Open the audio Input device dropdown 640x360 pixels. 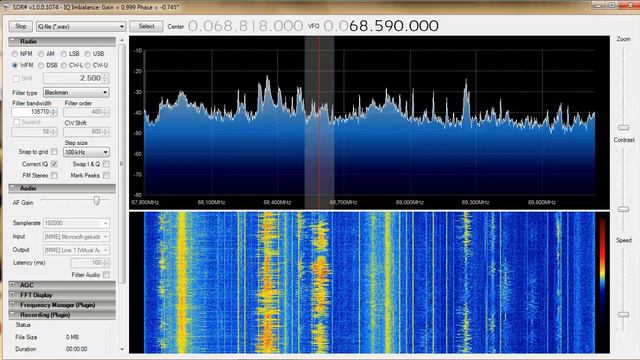click(76, 237)
